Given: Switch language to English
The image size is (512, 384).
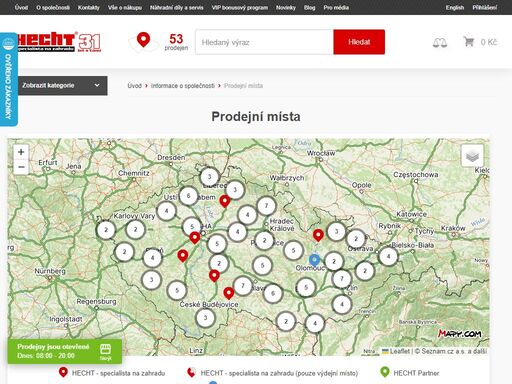Looking at the screenshot, I should [x=455, y=7].
